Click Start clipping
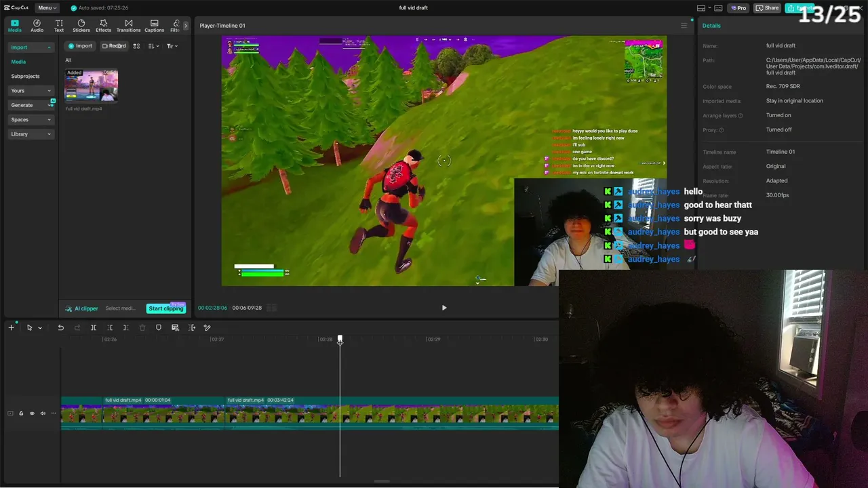The image size is (868, 488). coord(166,308)
